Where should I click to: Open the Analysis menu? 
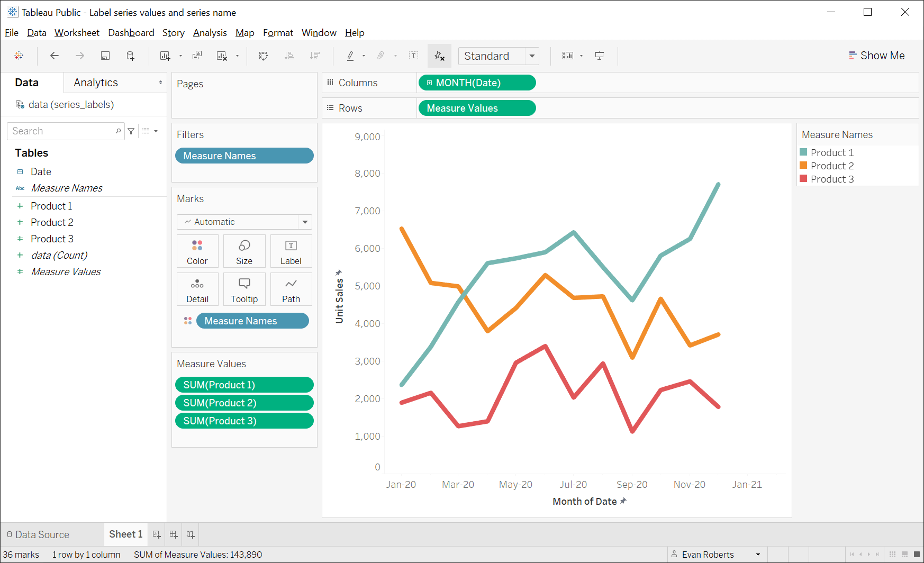pyautogui.click(x=210, y=32)
